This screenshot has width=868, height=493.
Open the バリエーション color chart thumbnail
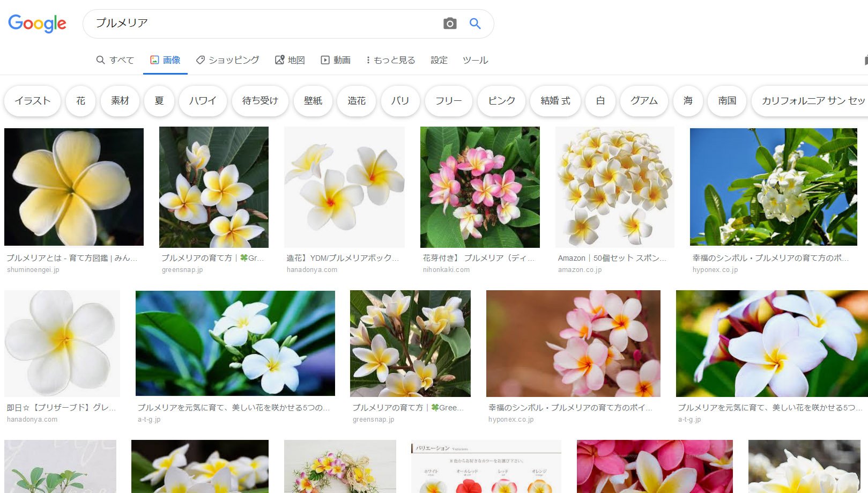[x=486, y=467]
